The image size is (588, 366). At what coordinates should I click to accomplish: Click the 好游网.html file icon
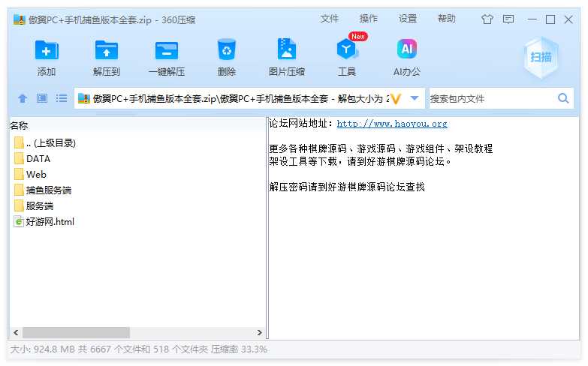click(19, 222)
